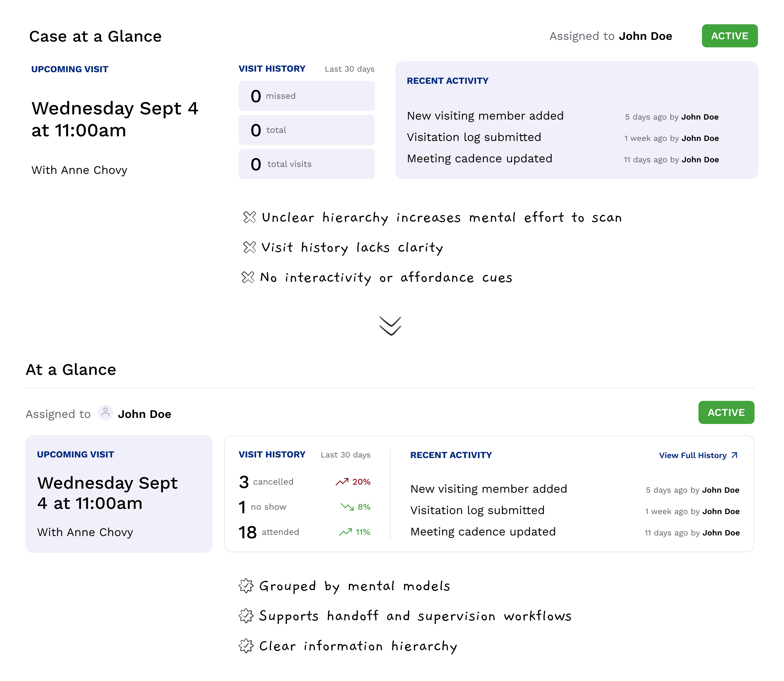Click the RECENT ACTIVITY label in the shaded panel
This screenshot has width=784, height=681.
click(x=448, y=80)
